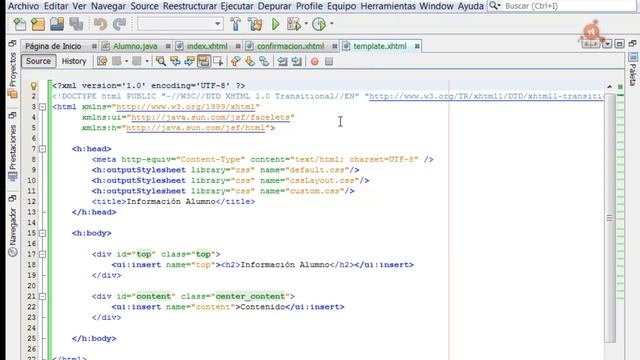Show the opened documents list dropdown
This screenshot has height=360, width=640.
pyautogui.click(x=607, y=44)
